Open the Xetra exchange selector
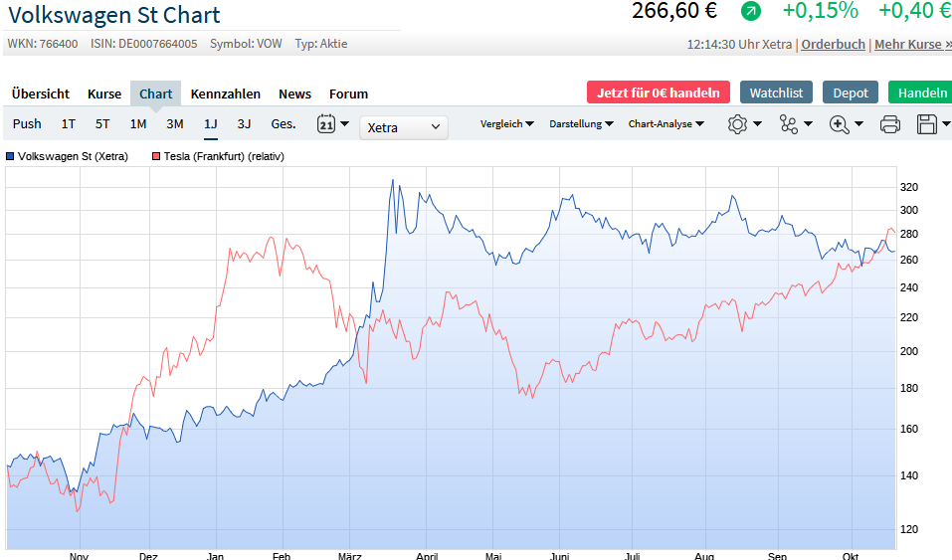The image size is (952, 560). click(x=404, y=127)
